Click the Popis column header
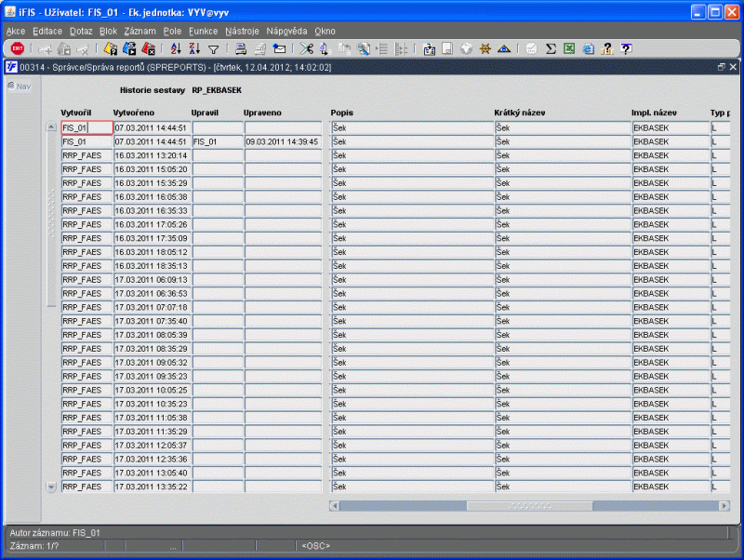This screenshot has width=744, height=560. (x=342, y=113)
